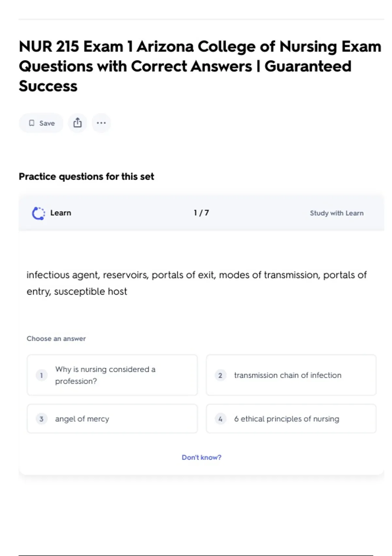Click the bookmark icon inside Save
This screenshot has width=392, height=556.
32,123
